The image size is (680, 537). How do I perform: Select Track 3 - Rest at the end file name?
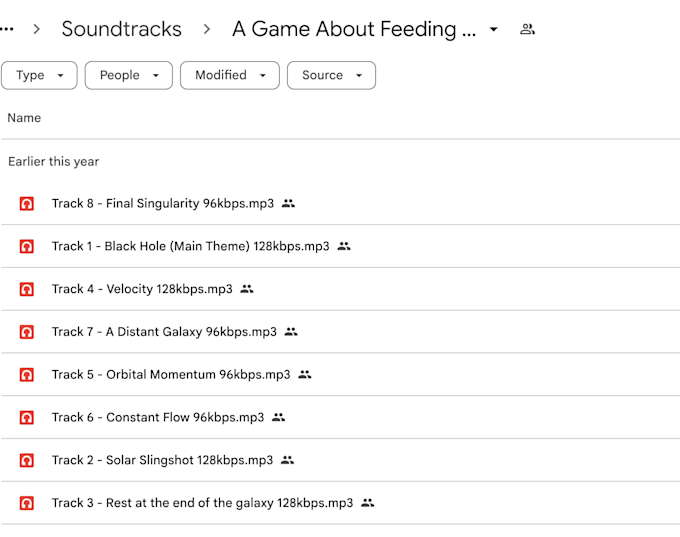tap(203, 503)
